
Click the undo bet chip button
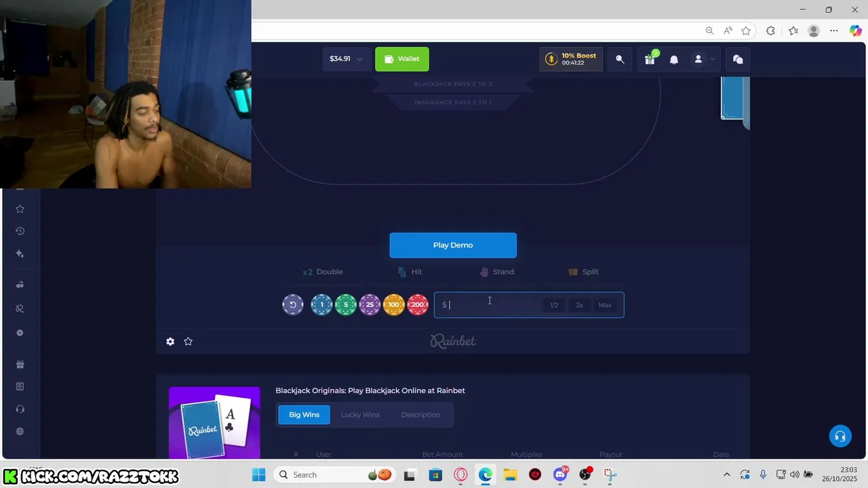point(293,305)
